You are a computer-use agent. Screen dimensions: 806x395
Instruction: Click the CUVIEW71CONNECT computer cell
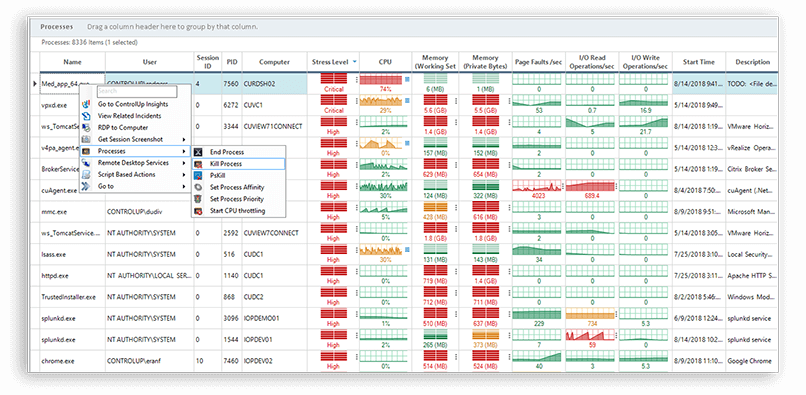pos(274,126)
